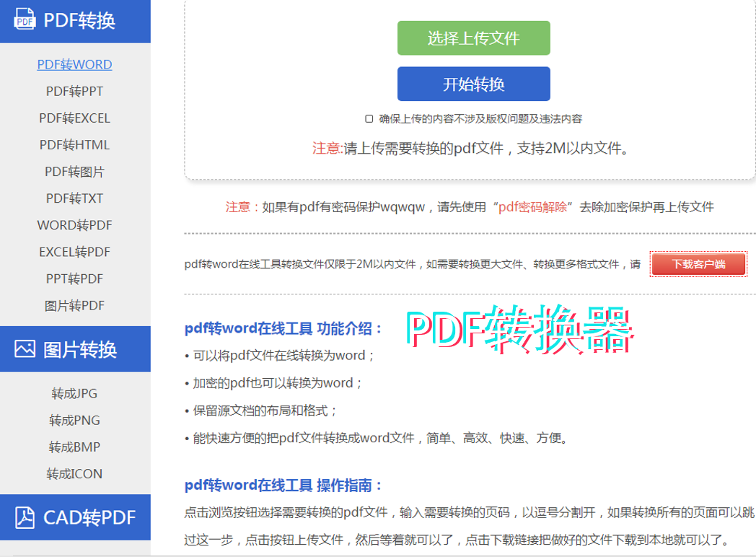Select EXCEL转PDF in the sidebar

click(75, 252)
